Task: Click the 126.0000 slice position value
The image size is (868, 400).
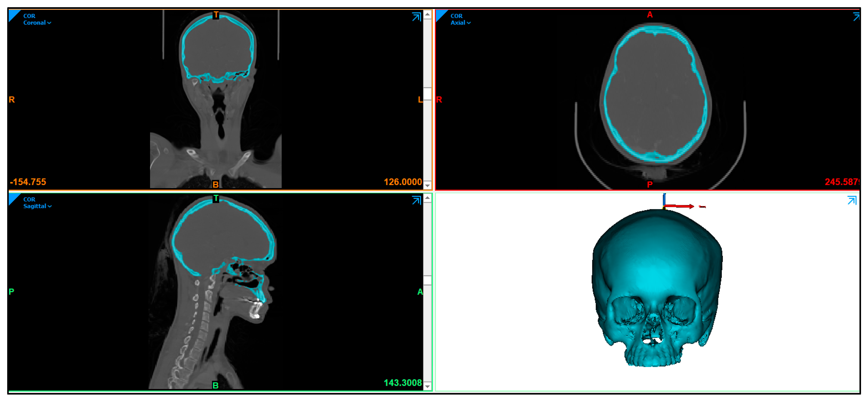Action: [x=403, y=182]
